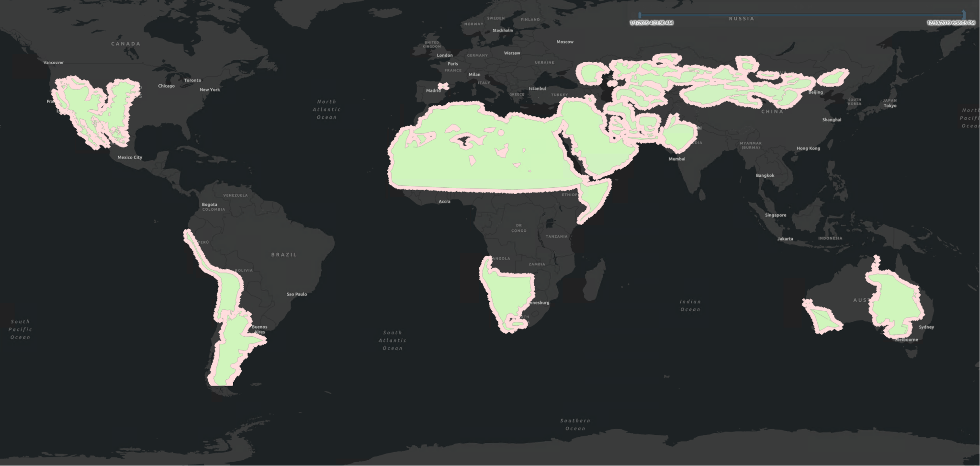Grab the time slider end handle
980x466 pixels.
pos(964,15)
